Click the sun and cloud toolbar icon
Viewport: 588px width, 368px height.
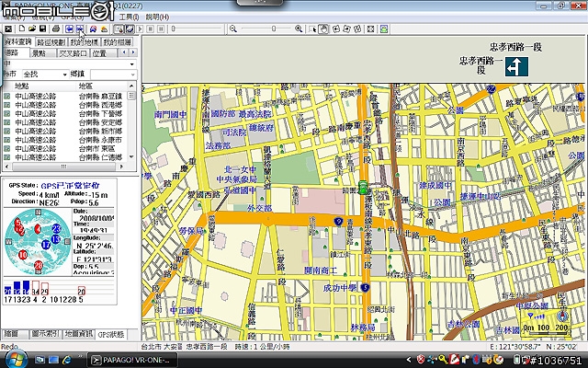pyautogui.click(x=104, y=29)
